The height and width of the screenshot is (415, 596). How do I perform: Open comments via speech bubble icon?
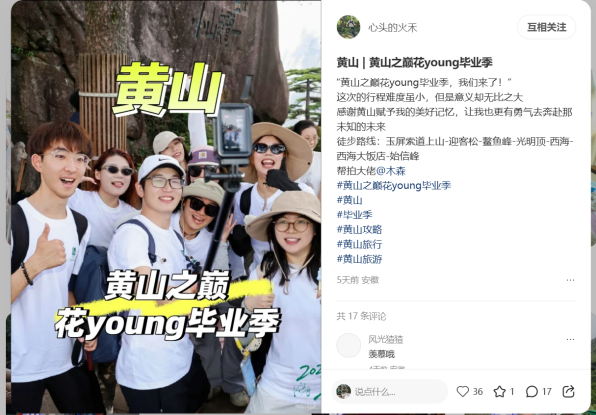point(532,391)
